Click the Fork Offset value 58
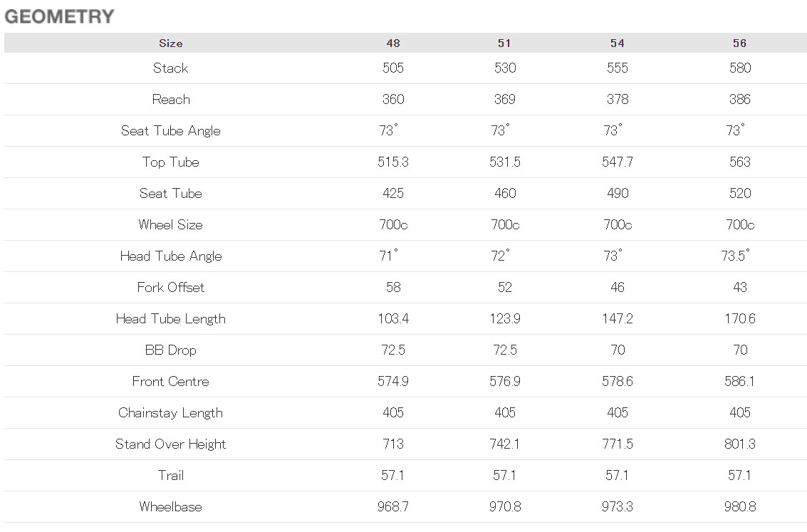807x532 pixels. pos(393,288)
